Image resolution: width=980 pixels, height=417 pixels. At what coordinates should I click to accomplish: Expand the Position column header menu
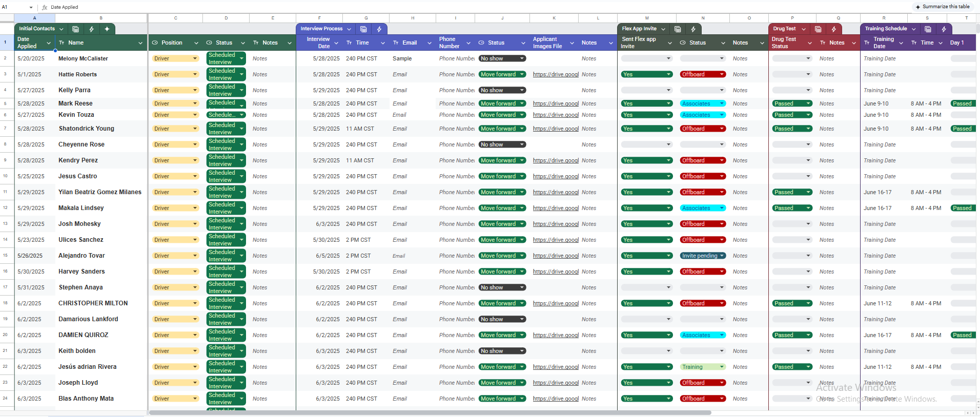pyautogui.click(x=196, y=43)
